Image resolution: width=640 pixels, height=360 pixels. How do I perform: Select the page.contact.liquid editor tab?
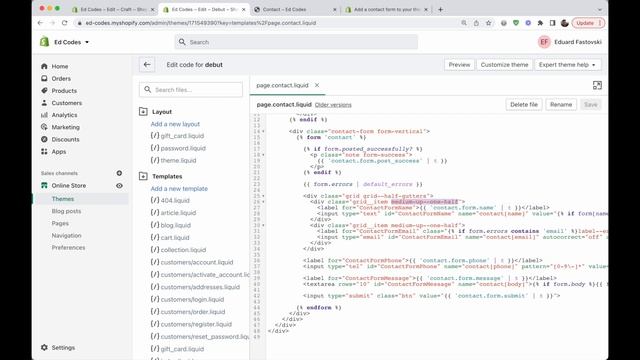click(x=282, y=85)
